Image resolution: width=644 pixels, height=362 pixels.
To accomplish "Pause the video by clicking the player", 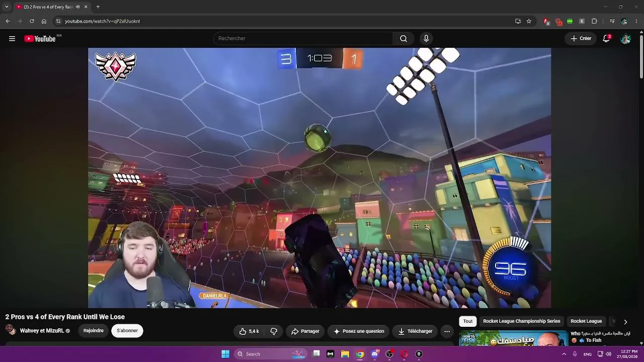I will [319, 177].
